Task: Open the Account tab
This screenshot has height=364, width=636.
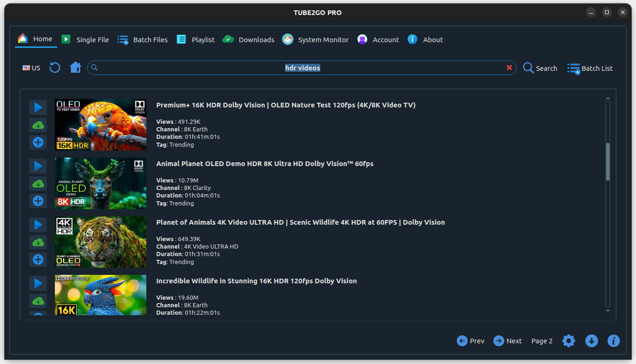Action: (x=378, y=40)
